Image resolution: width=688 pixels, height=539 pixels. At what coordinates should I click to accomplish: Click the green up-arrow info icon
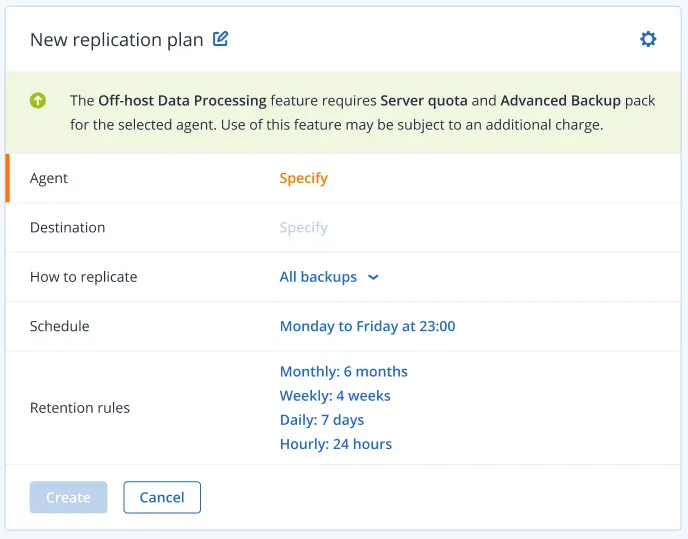(38, 100)
